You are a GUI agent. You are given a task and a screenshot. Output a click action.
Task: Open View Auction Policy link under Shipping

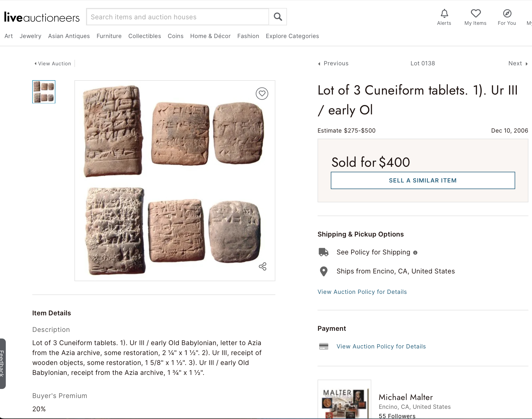362,292
